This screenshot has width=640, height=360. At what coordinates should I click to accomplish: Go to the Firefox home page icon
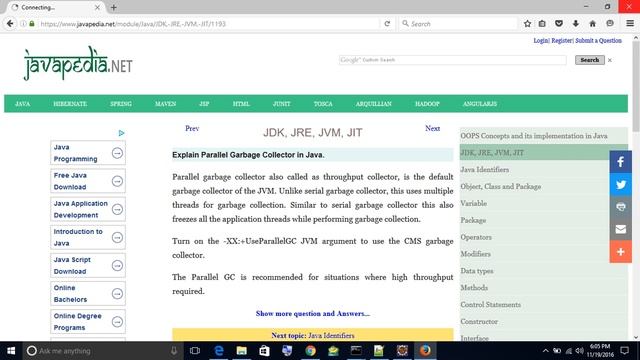click(x=592, y=24)
